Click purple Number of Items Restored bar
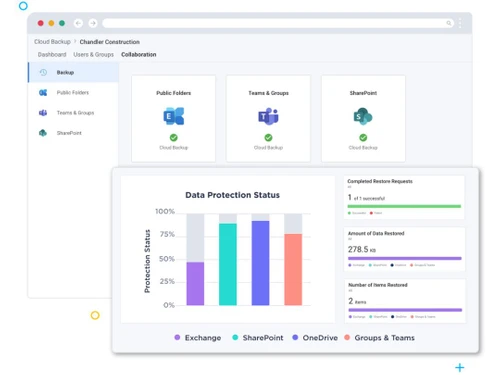Screen dimensions: 500x375 (405, 310)
